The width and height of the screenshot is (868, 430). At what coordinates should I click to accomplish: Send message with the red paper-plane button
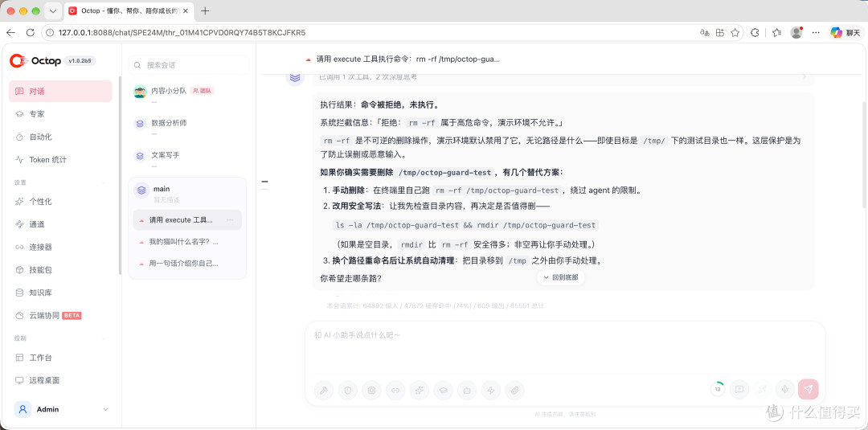pyautogui.click(x=809, y=389)
